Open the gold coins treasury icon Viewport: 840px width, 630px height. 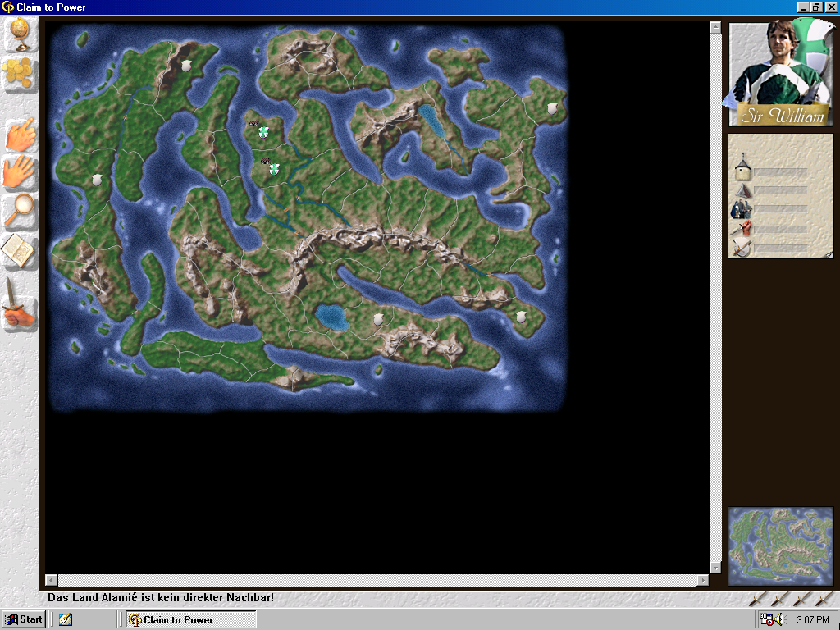point(20,73)
